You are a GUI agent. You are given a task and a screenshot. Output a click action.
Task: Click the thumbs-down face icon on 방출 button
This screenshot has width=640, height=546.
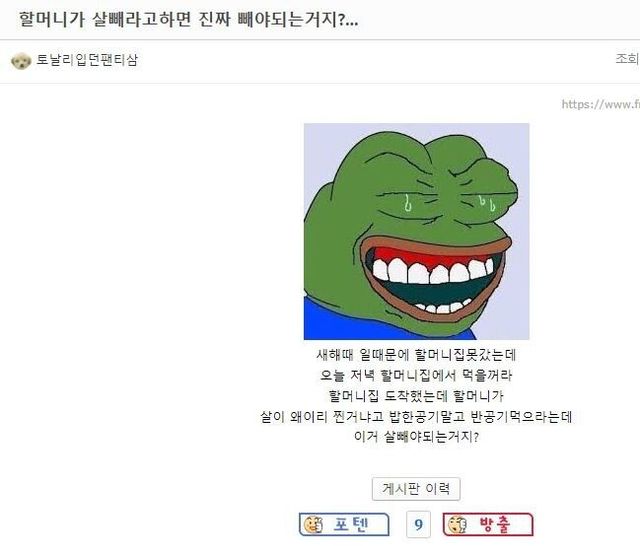[457, 525]
